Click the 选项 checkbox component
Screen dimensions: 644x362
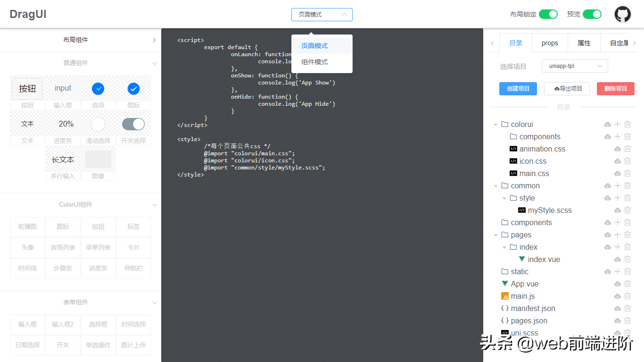pos(98,88)
